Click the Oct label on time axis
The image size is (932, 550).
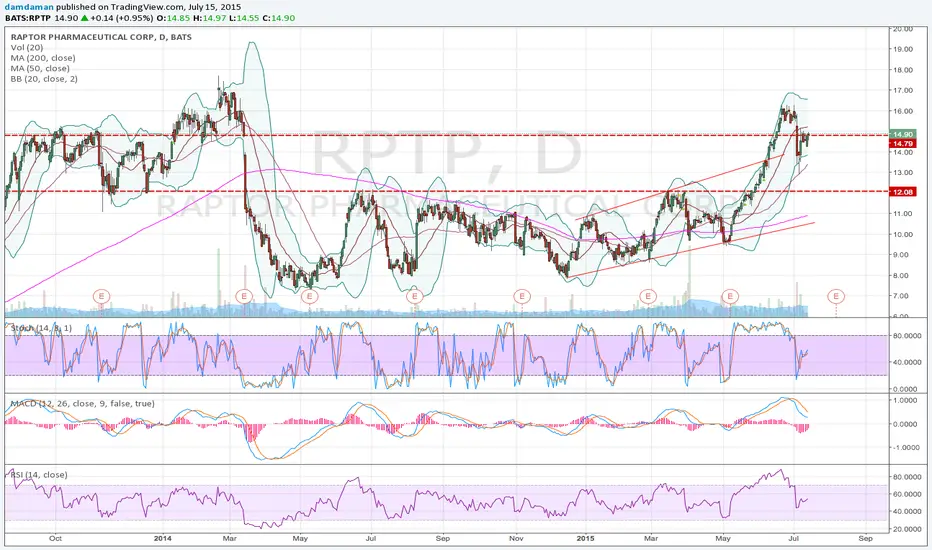55,539
